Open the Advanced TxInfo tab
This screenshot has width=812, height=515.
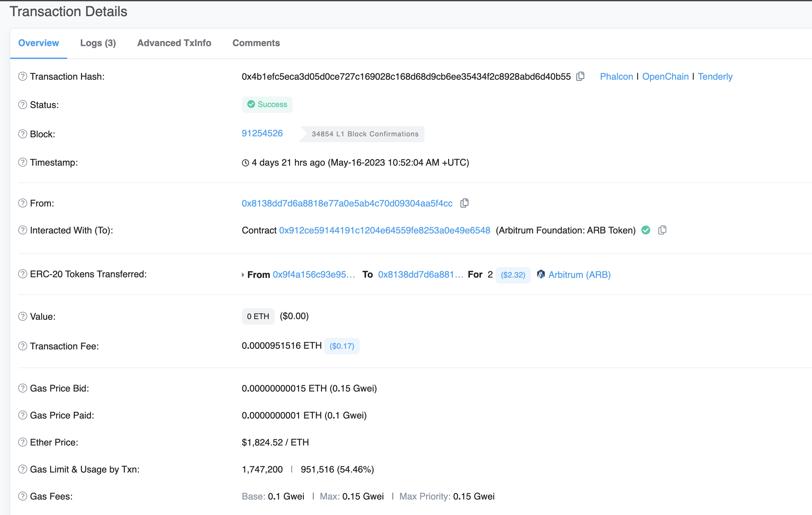pyautogui.click(x=174, y=43)
